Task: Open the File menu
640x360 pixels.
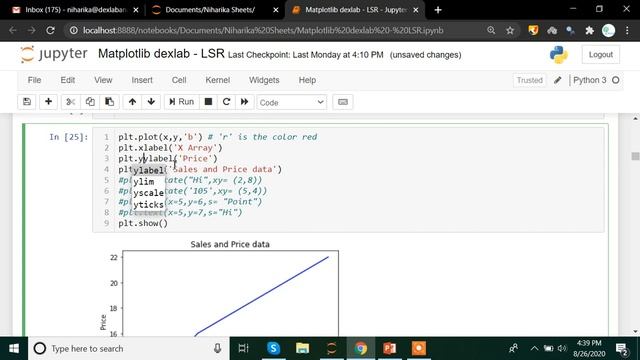Action: point(34,80)
